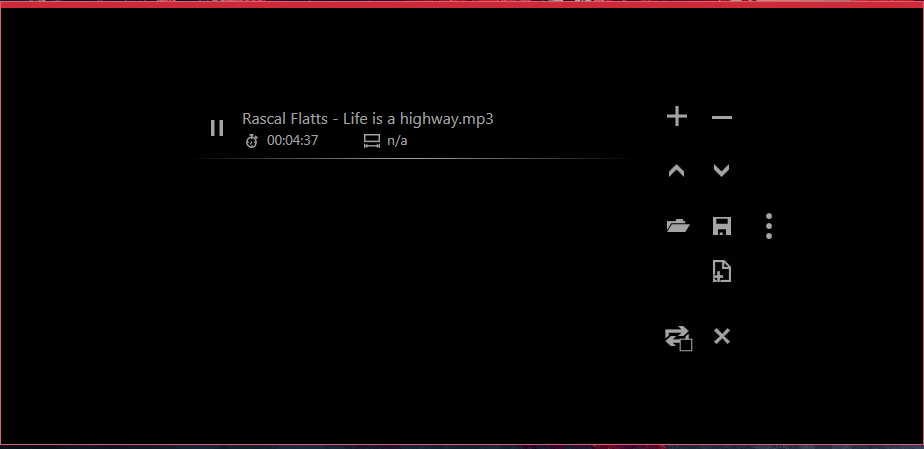
Task: Toggle the repeat playlist icon
Action: click(678, 338)
